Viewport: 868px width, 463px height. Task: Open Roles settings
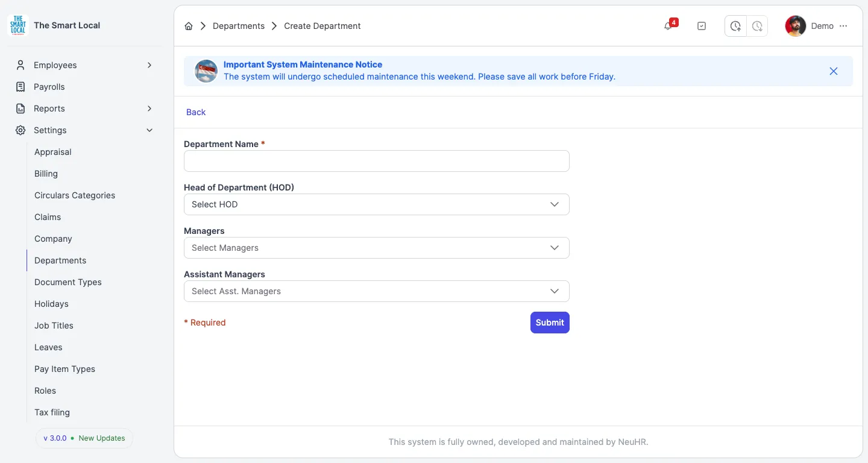point(45,391)
